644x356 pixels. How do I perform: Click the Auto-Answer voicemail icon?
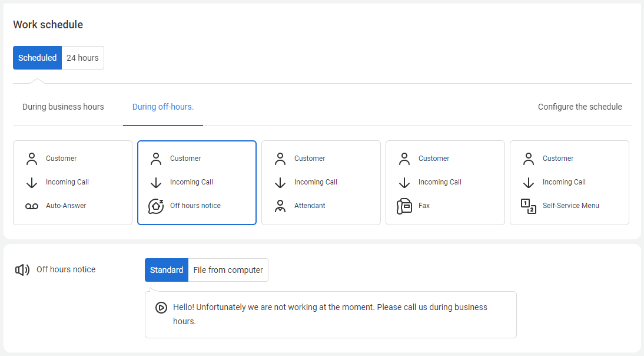pyautogui.click(x=32, y=206)
